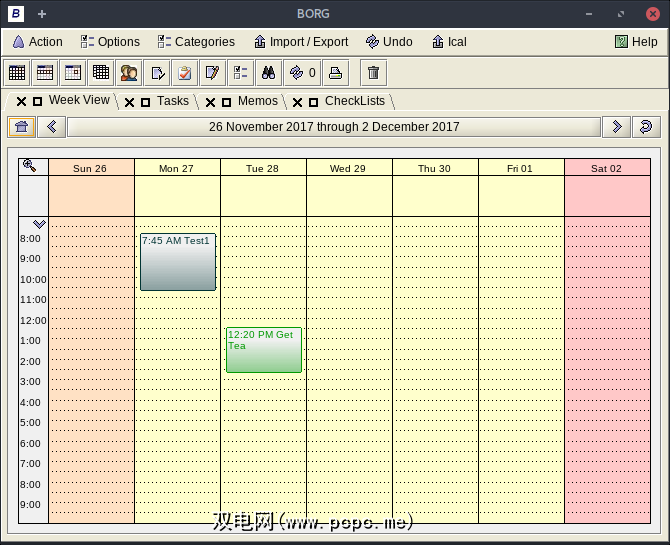670x545 pixels.
Task: Open the Action menu
Action: pyautogui.click(x=36, y=42)
